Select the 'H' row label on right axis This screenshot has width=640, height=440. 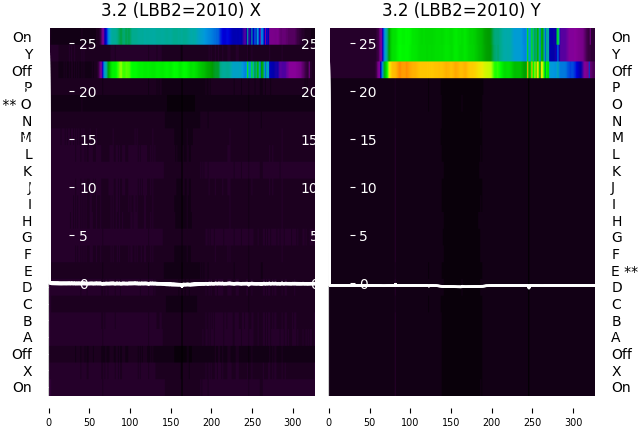(x=617, y=221)
